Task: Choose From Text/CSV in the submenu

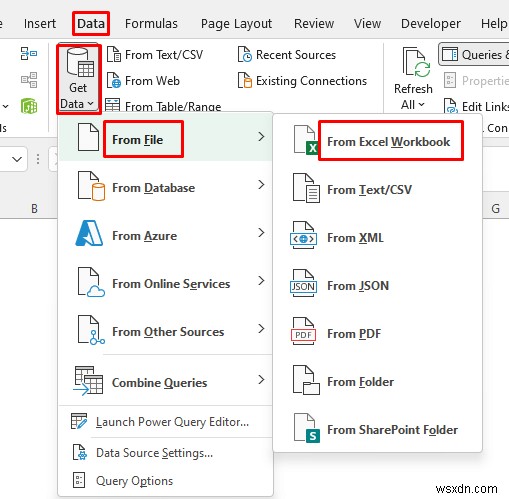Action: (x=369, y=190)
